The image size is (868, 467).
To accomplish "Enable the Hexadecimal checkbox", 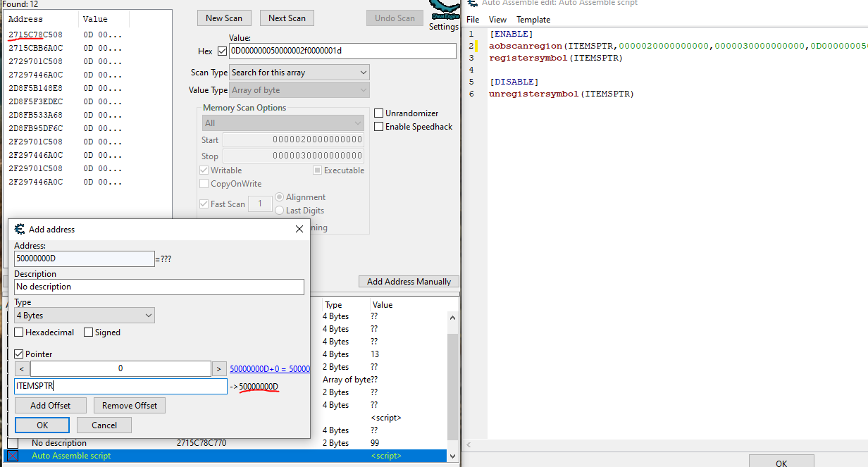I will pos(20,332).
